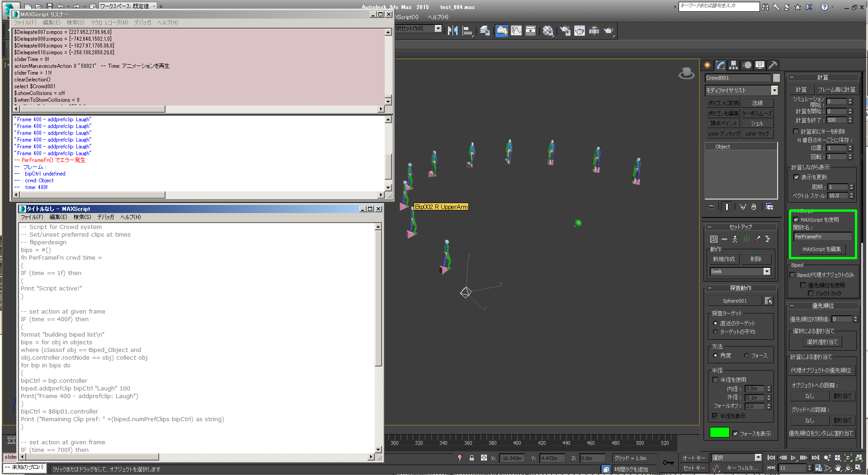Toggle the 'フォースを表示' checkbox
The image size is (868, 475).
(735, 433)
